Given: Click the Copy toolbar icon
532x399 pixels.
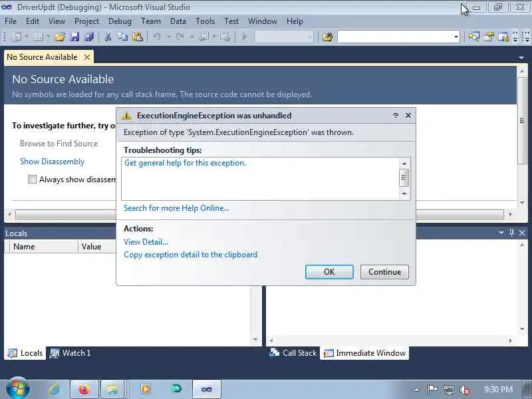Looking at the screenshot, I should click(122, 37).
